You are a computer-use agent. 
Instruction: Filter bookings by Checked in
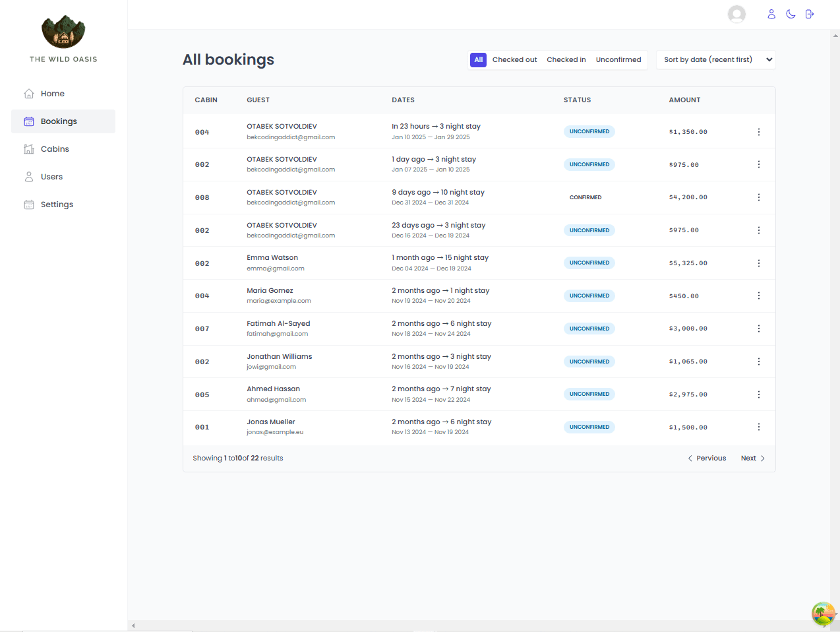566,60
